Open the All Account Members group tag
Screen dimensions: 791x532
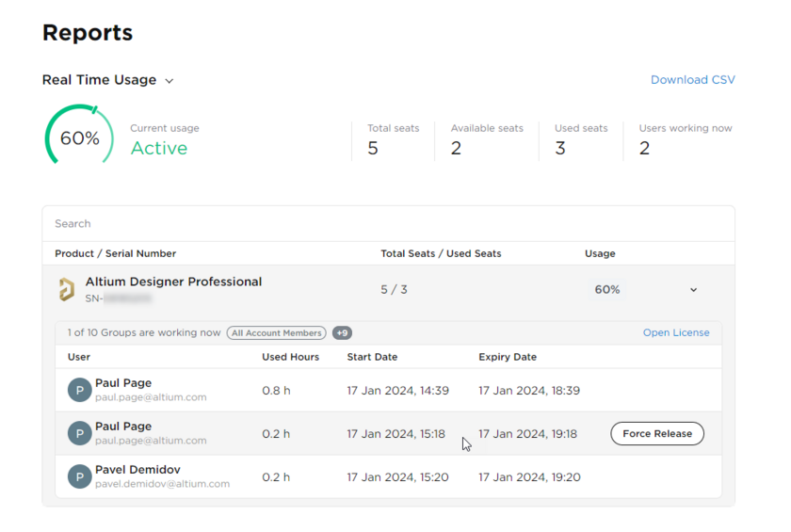click(x=277, y=332)
